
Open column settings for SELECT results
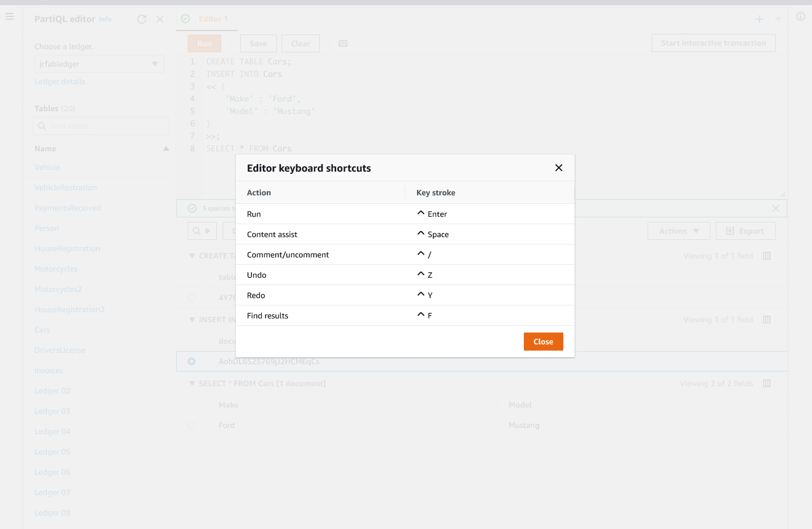coord(767,383)
